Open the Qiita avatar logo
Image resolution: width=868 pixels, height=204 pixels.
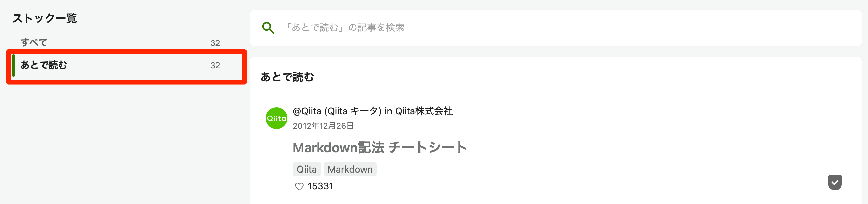277,118
